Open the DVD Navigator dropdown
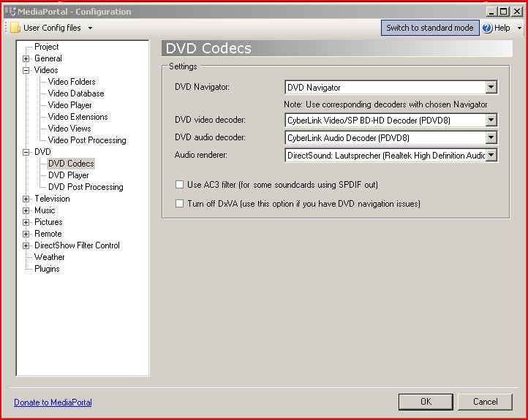This screenshot has width=528, height=420. [x=491, y=88]
